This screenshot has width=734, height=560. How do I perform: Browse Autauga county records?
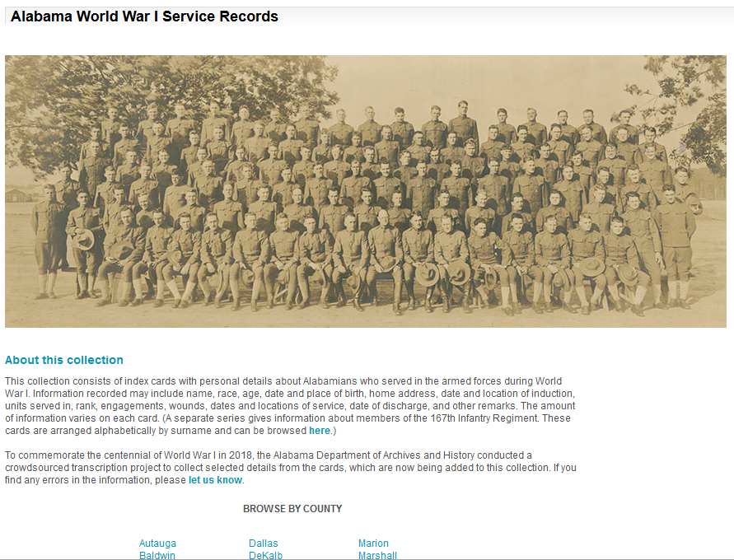(157, 544)
